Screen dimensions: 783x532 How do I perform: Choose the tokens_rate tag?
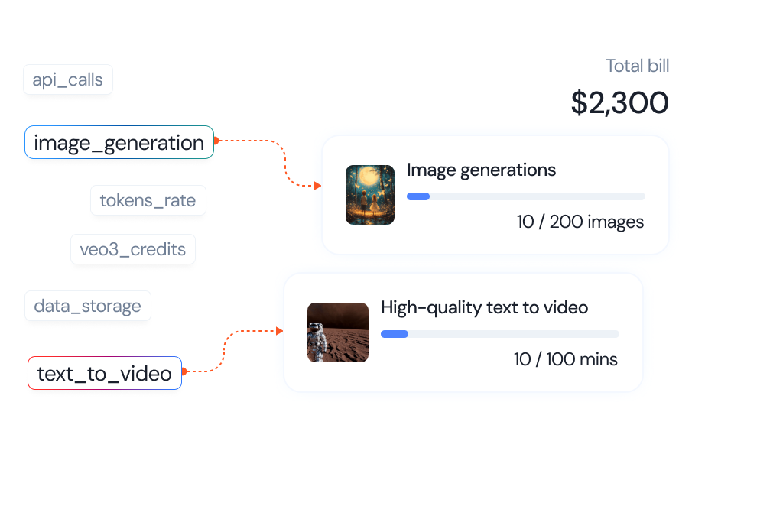click(x=148, y=201)
